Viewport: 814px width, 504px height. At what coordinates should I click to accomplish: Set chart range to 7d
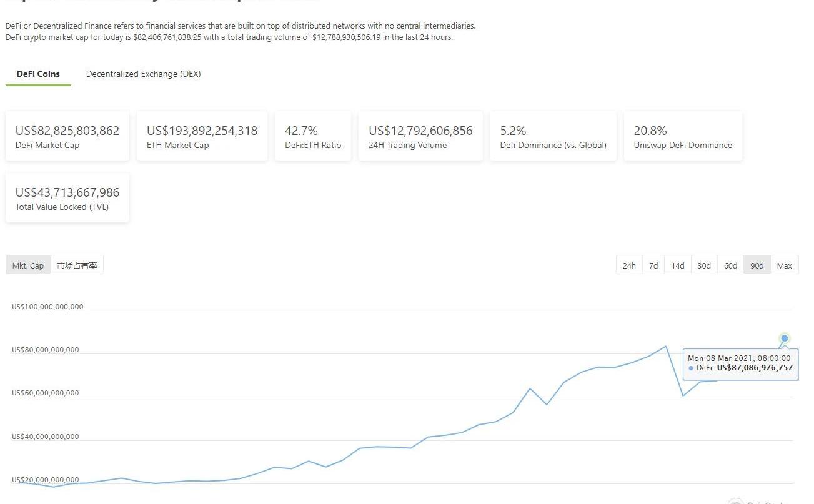(x=653, y=265)
